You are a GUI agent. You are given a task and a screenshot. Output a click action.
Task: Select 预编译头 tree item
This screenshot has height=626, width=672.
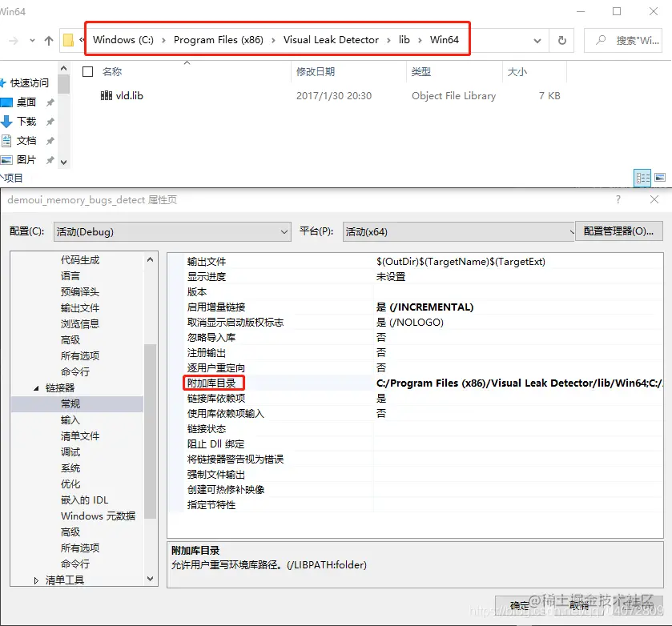[x=80, y=292]
